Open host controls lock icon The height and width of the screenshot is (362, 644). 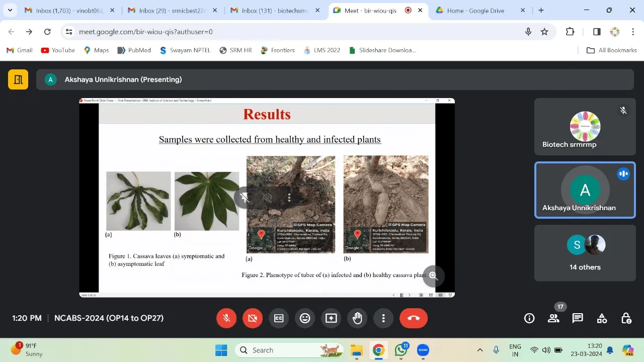click(626, 318)
